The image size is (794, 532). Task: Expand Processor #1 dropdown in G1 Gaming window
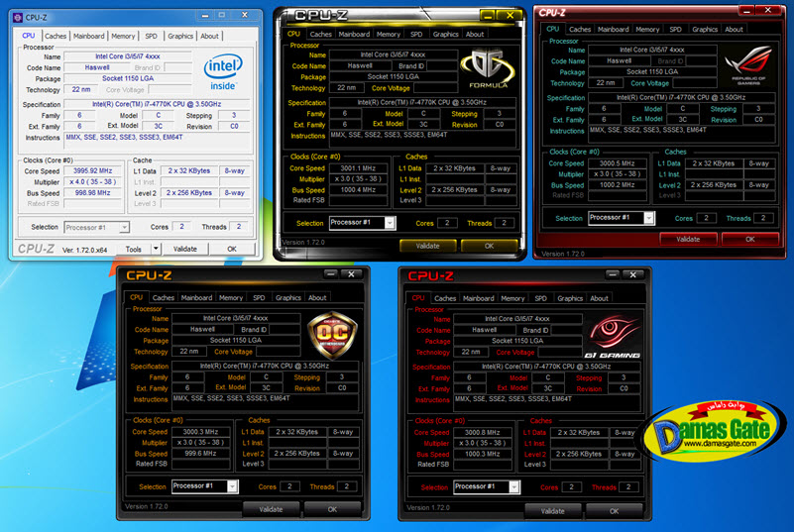coord(514,487)
